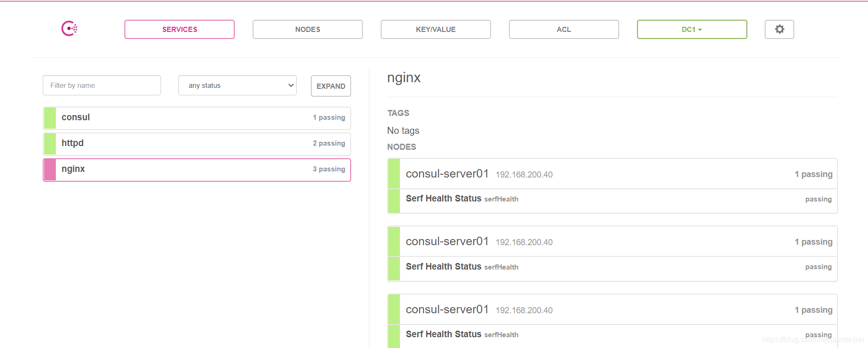868x348 pixels.
Task: Click the '1 passing' label on consul service
Action: pyautogui.click(x=329, y=117)
